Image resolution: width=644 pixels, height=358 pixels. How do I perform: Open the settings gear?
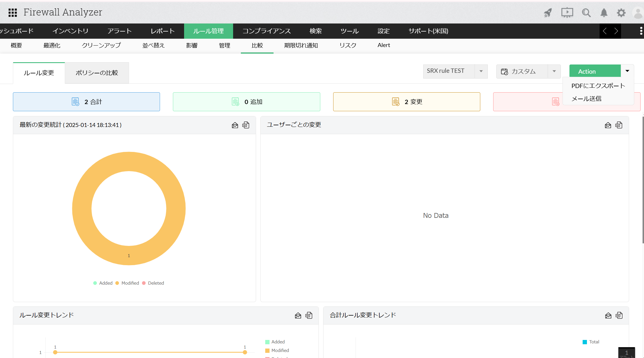[x=621, y=13]
